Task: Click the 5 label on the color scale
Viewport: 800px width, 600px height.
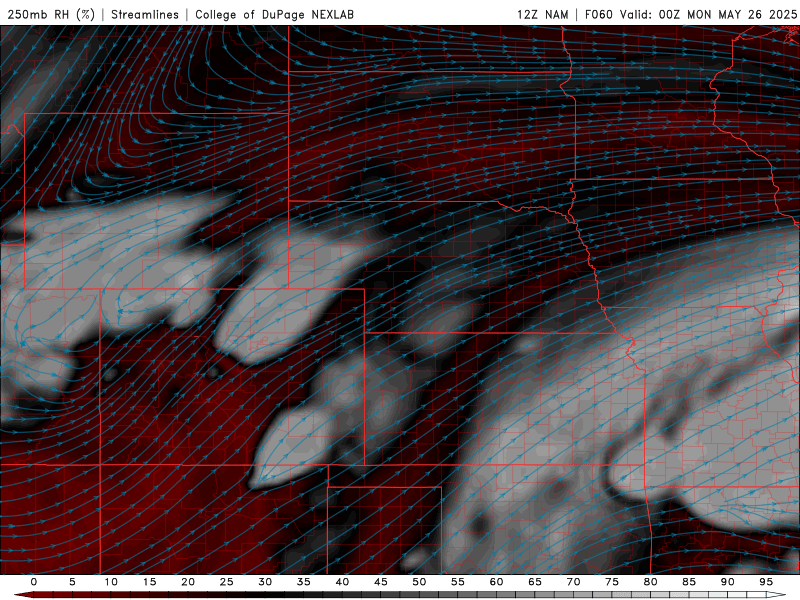Action: click(72, 582)
